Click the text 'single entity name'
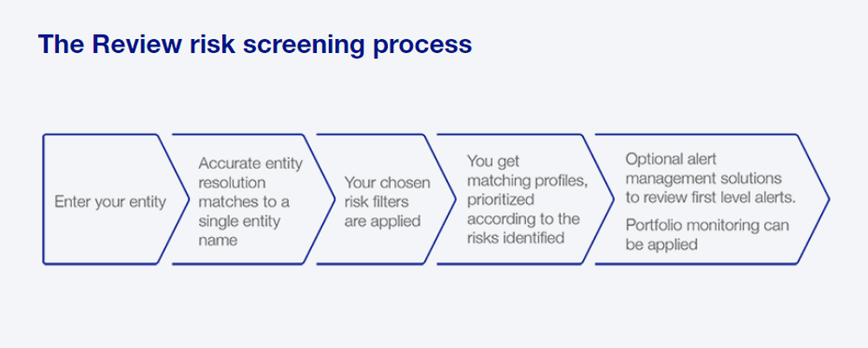This screenshot has height=348, width=868. point(240,231)
